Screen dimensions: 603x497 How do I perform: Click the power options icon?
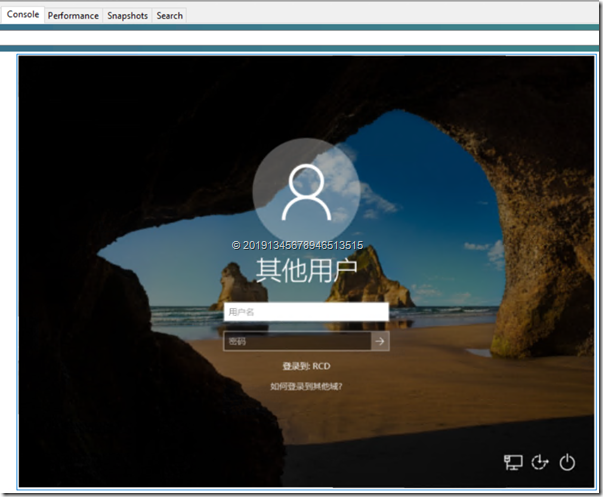pos(567,462)
